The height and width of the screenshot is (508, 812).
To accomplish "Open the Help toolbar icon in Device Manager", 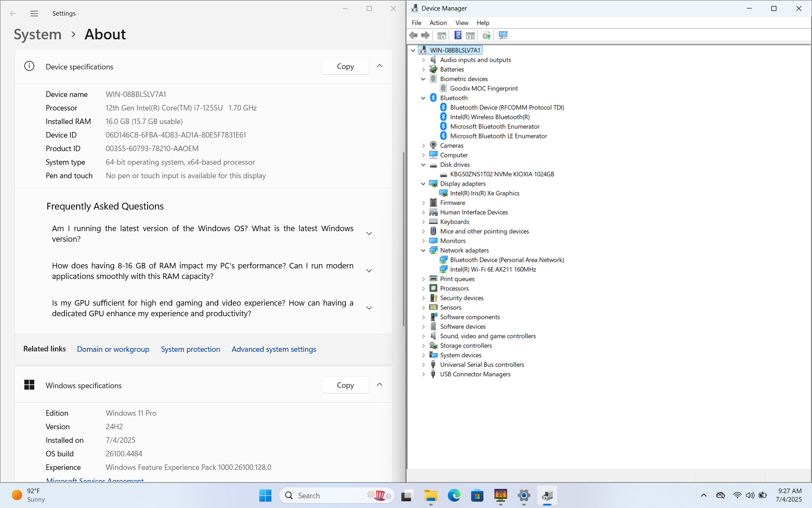I will 458,35.
